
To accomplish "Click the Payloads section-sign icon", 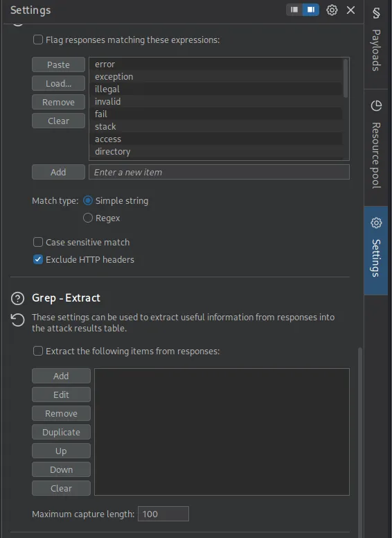I will click(x=376, y=13).
